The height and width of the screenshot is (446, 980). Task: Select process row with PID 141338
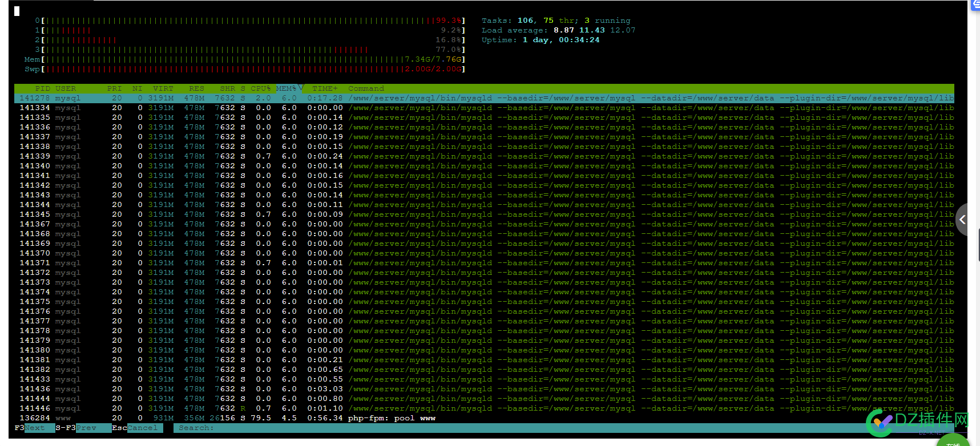point(484,147)
